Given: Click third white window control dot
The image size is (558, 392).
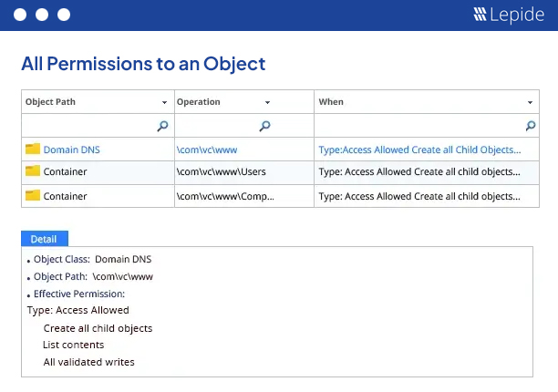Looking at the screenshot, I should pos(64,15).
